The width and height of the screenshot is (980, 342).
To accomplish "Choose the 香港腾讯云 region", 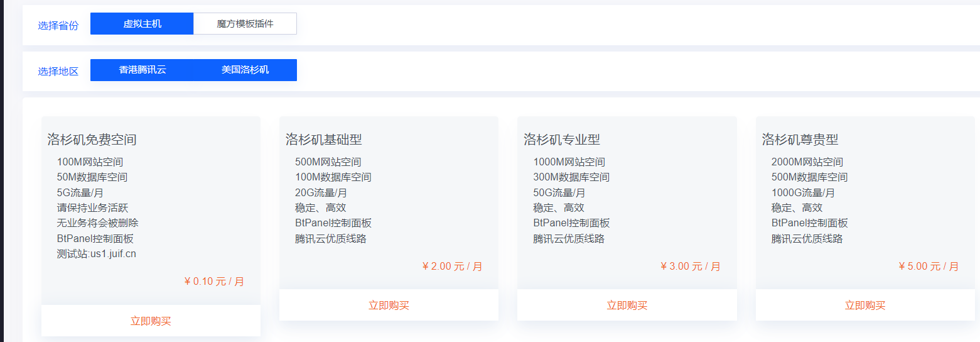I will (142, 70).
